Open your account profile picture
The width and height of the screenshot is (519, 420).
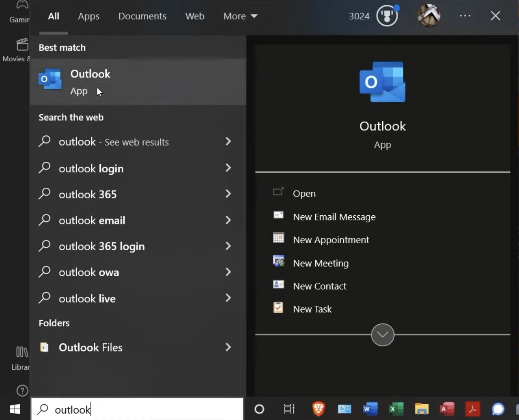click(429, 16)
